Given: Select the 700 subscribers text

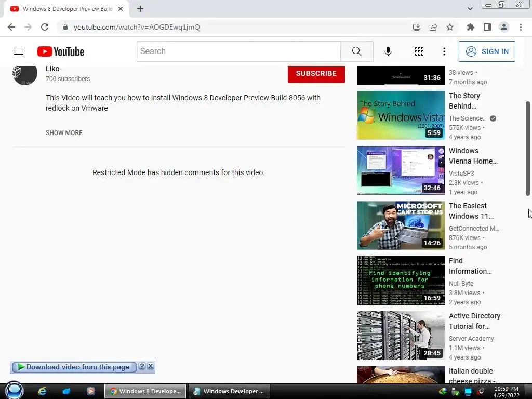Looking at the screenshot, I should pos(68,79).
